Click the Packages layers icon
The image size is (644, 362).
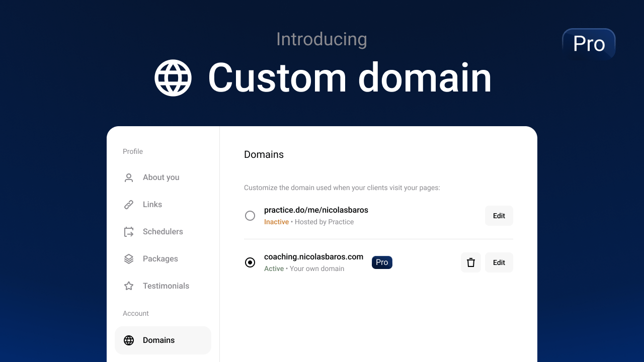pyautogui.click(x=128, y=259)
